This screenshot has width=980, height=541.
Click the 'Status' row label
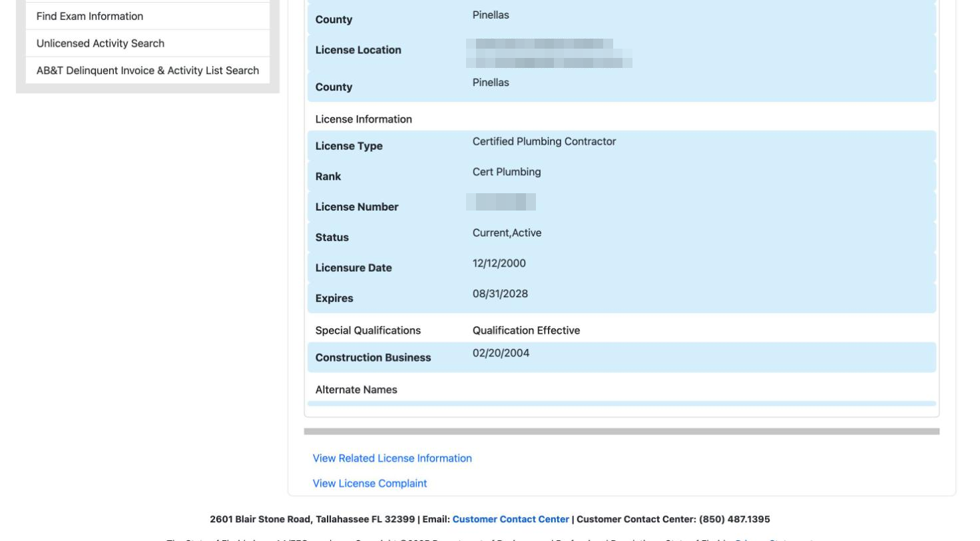coord(332,238)
